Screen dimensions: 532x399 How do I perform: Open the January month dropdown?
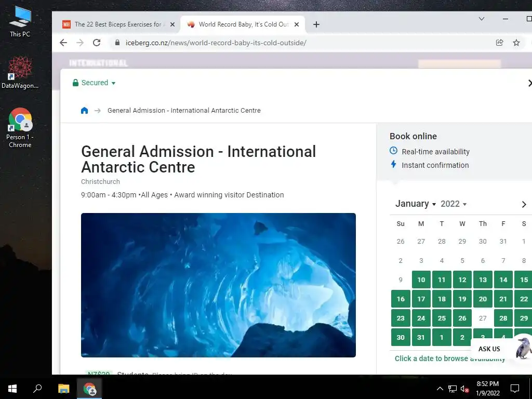click(415, 204)
